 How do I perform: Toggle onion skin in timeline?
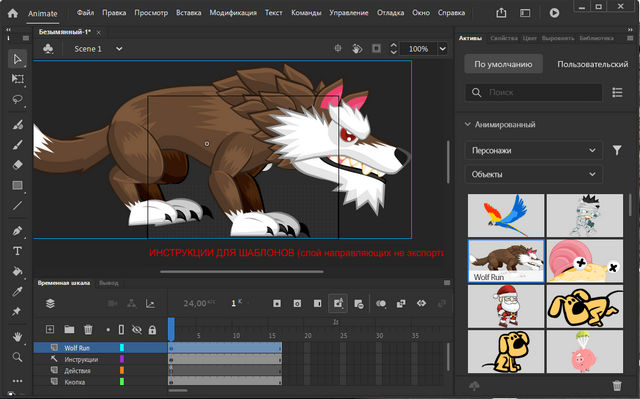(381, 304)
